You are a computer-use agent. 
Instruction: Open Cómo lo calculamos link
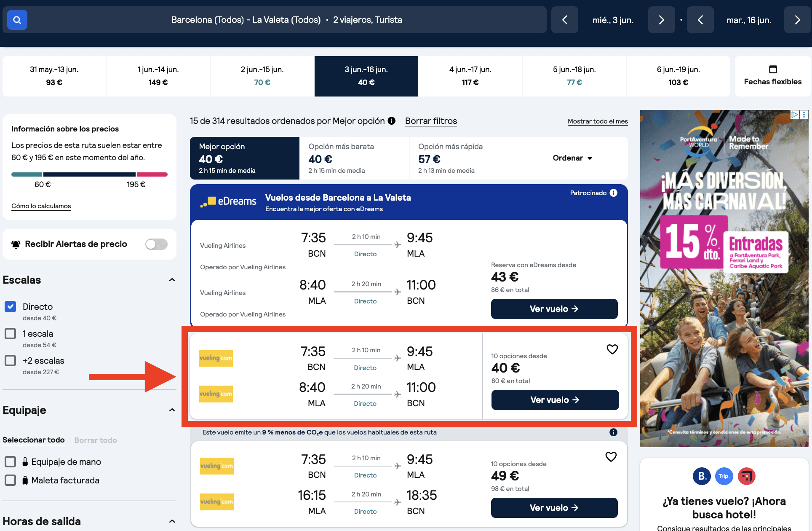[41, 206]
